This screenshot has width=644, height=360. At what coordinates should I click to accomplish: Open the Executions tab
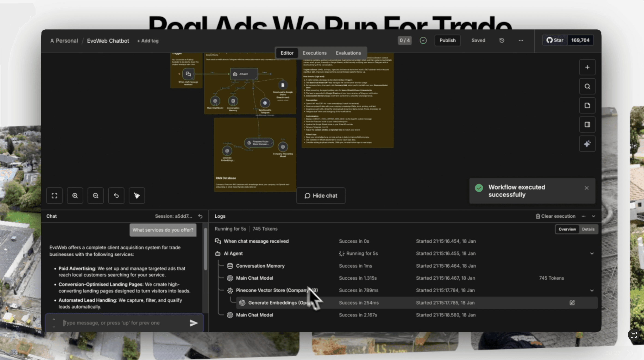[x=314, y=53]
